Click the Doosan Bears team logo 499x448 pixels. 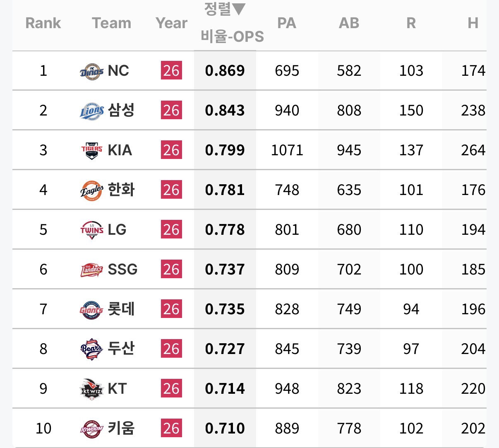(91, 349)
